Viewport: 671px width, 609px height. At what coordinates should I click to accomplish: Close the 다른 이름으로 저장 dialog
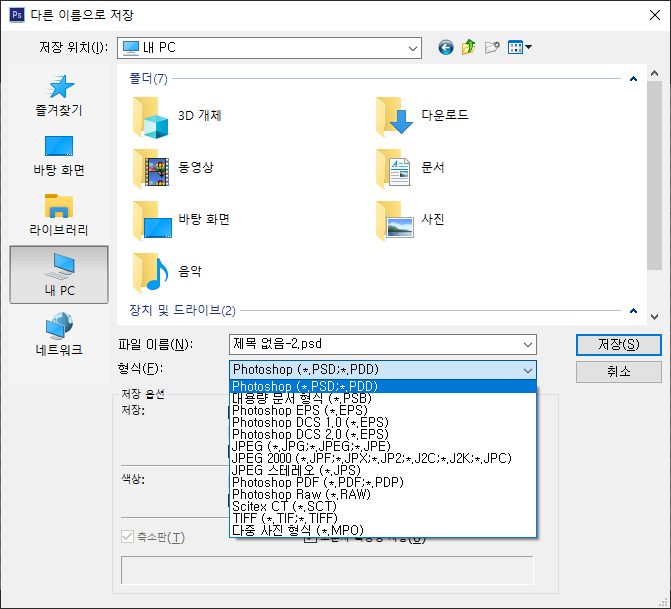coord(654,15)
